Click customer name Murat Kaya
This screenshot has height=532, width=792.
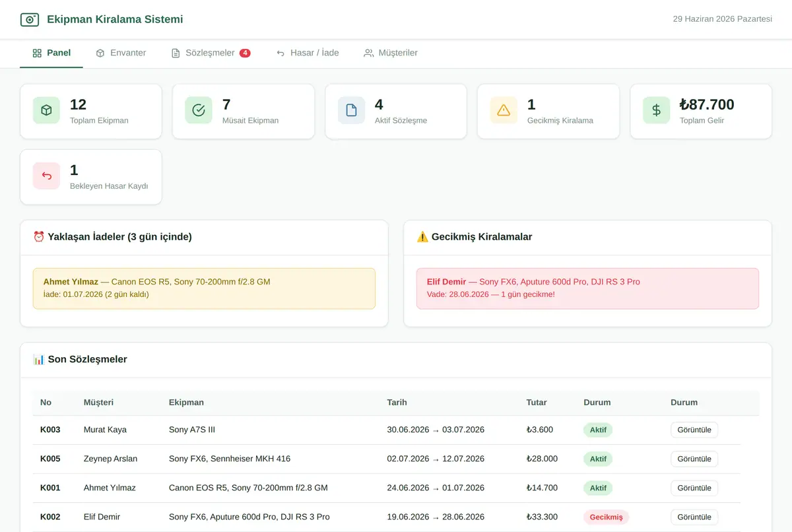point(105,430)
